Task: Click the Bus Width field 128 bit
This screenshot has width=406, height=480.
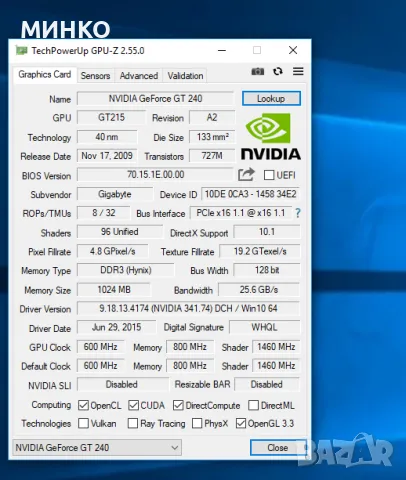Action: pyautogui.click(x=267, y=270)
